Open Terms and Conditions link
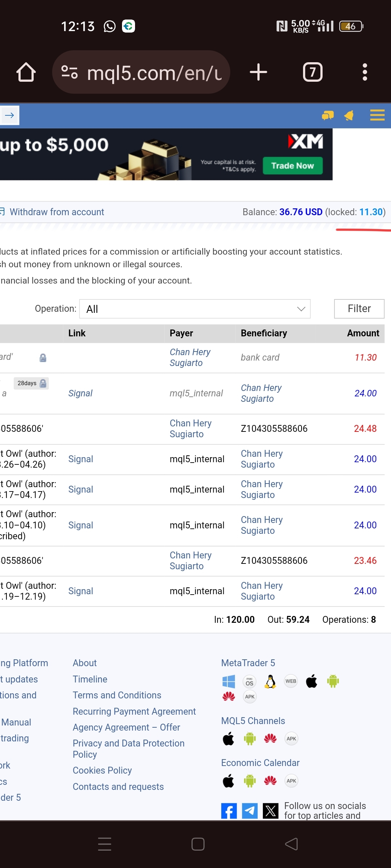Screen dimensions: 391x868 click(x=117, y=695)
